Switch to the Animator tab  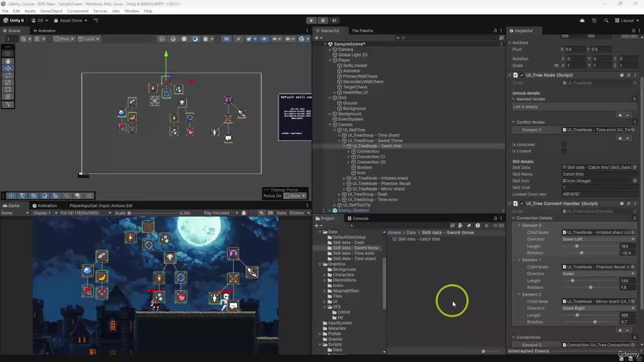point(44,31)
